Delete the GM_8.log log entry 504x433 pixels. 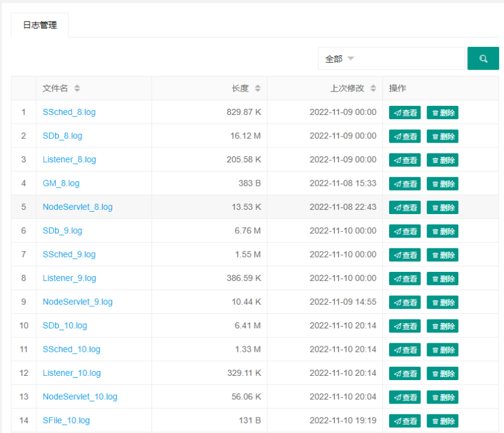click(x=442, y=183)
